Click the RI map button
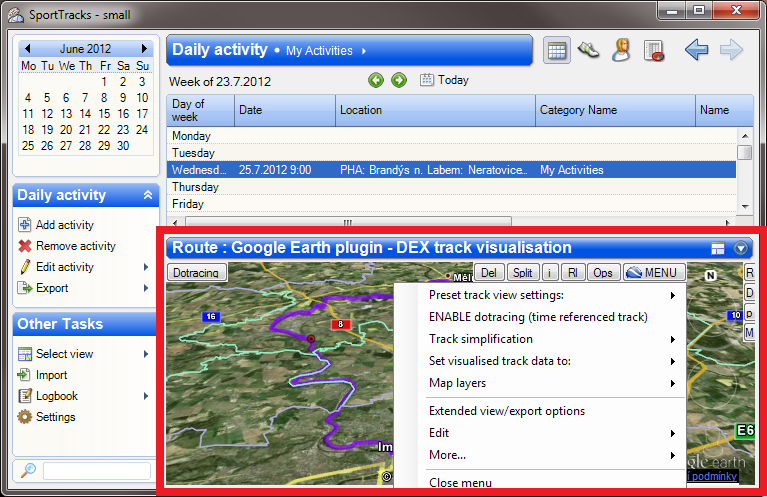The image size is (767, 497). (573, 272)
